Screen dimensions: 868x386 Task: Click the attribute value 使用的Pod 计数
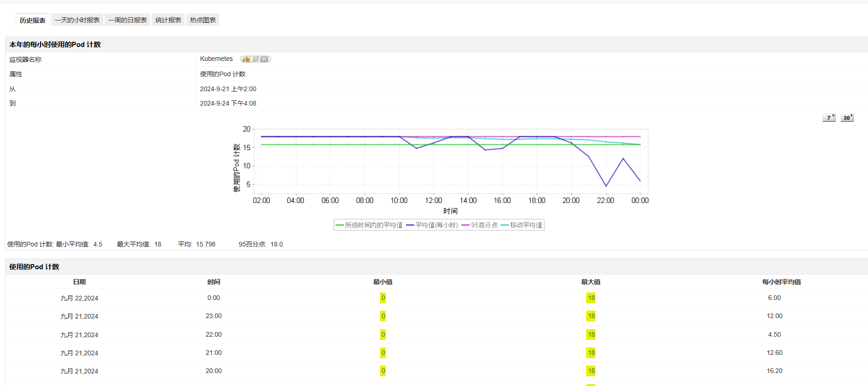point(223,74)
